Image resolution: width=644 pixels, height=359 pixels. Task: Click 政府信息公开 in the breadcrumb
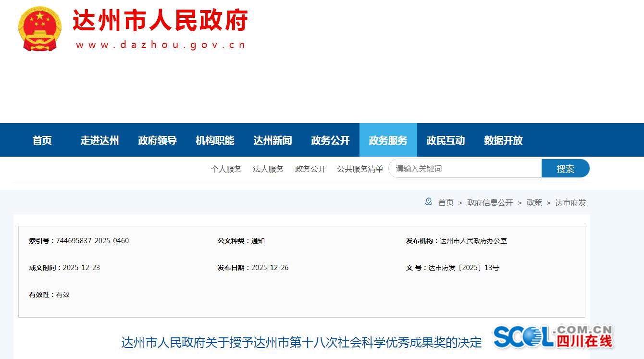point(490,203)
